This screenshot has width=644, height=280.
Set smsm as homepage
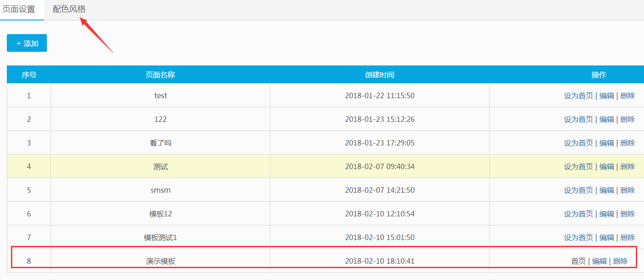point(578,190)
